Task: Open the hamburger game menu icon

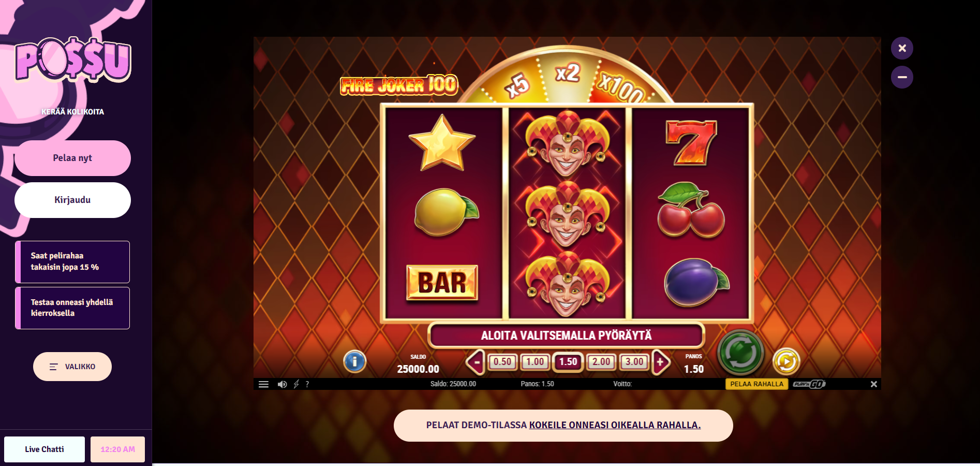Action: tap(263, 384)
